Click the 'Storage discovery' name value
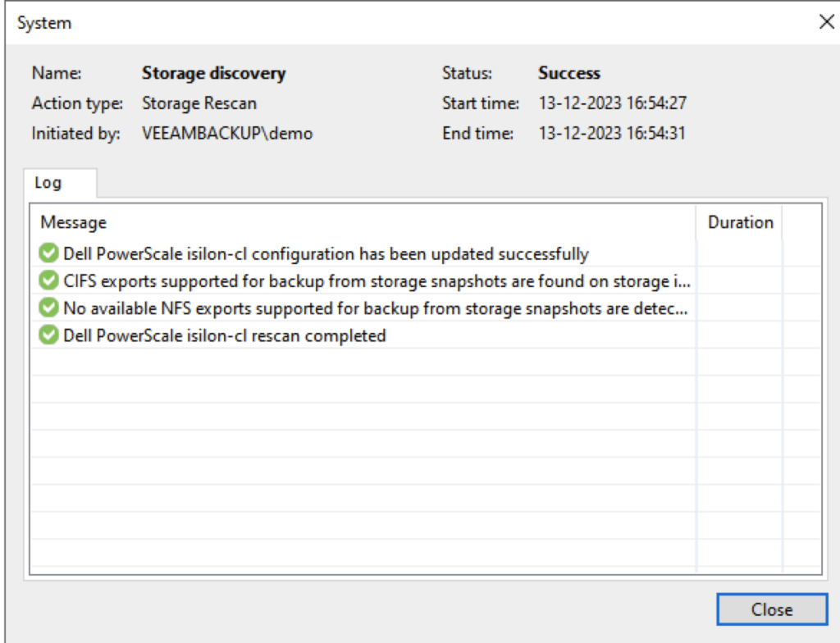840x643 pixels. (x=213, y=73)
